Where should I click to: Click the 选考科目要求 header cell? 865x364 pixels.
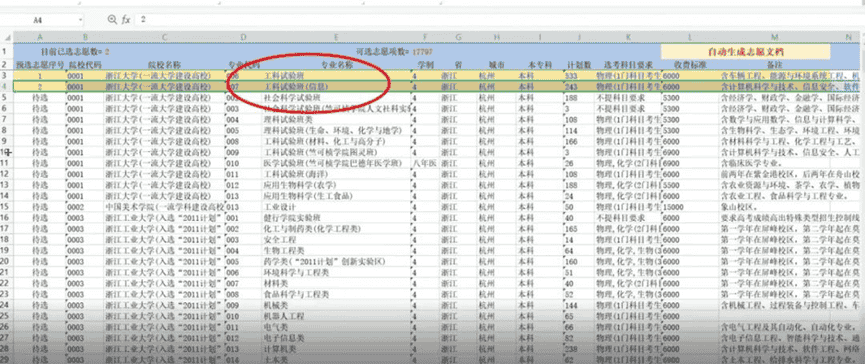628,65
